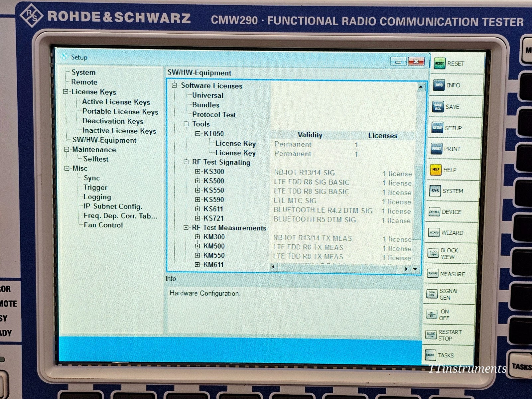The height and width of the screenshot is (399, 532).
Task: Click the scroll-down arrow on the scrollbar
Action: [414, 268]
